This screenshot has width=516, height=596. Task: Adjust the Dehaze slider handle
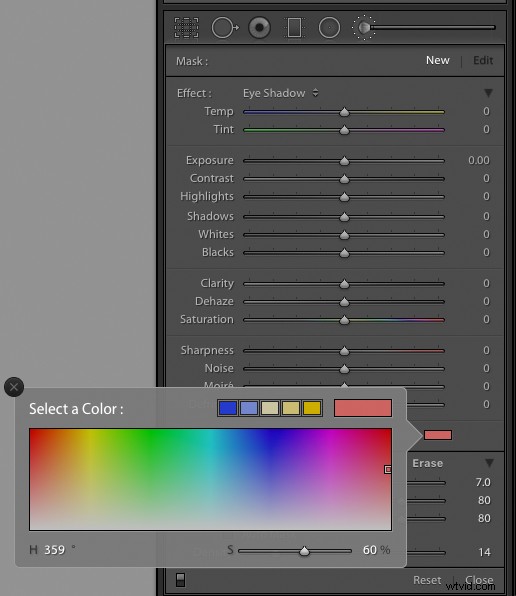pyautogui.click(x=344, y=302)
